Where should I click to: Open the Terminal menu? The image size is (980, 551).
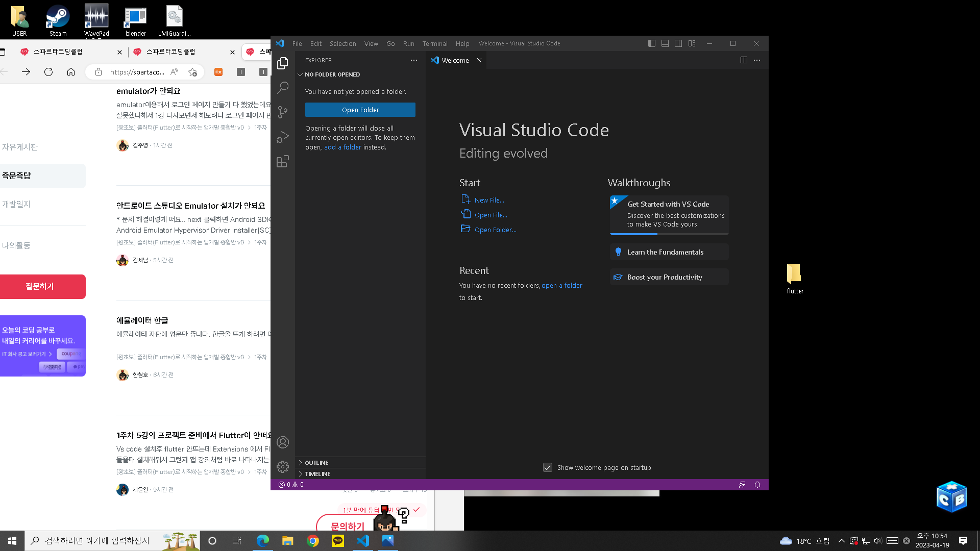point(435,43)
